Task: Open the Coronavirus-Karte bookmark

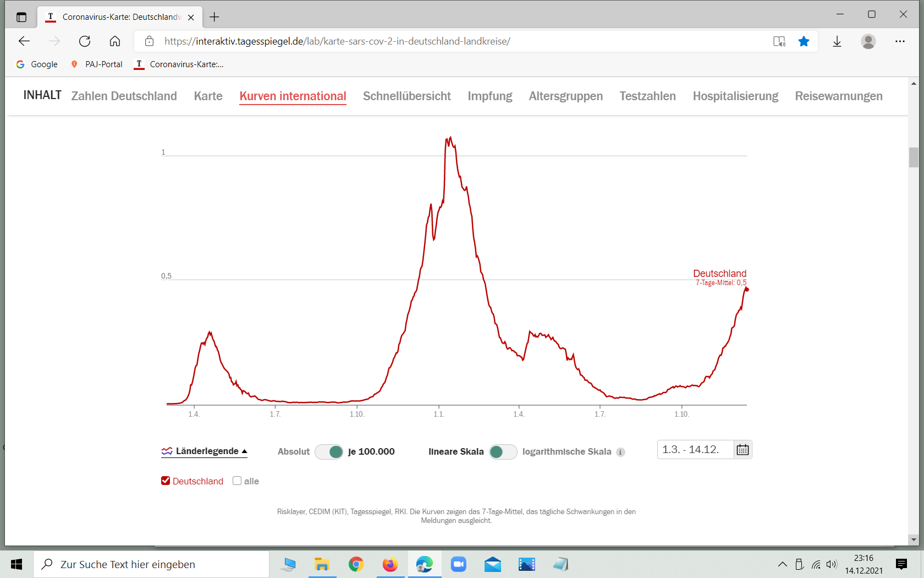Action: tap(179, 64)
